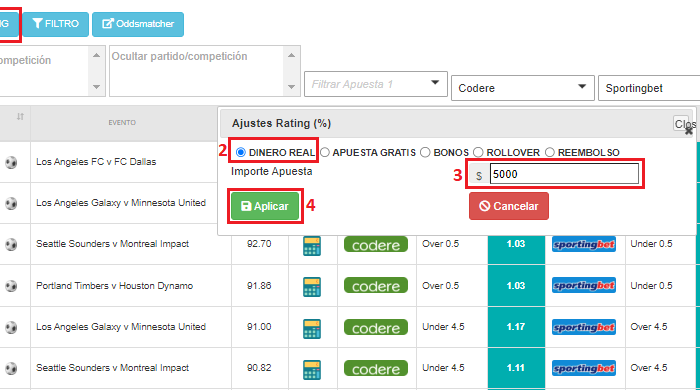Click the Cancelar button

click(509, 206)
